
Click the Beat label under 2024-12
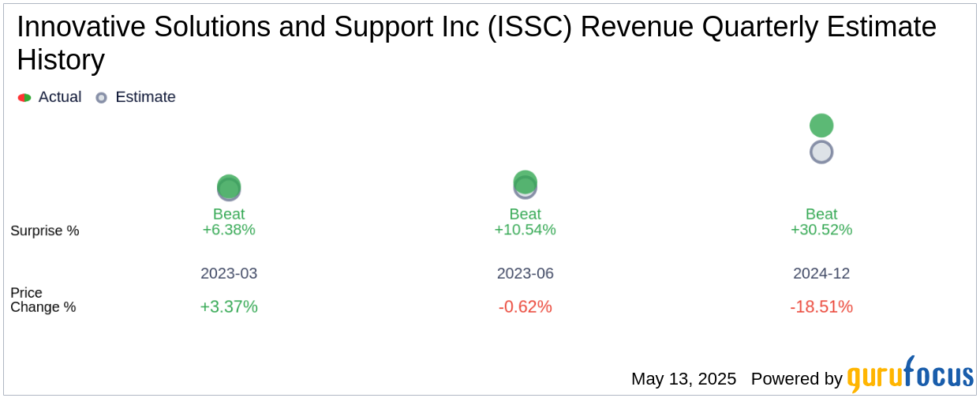pos(821,214)
